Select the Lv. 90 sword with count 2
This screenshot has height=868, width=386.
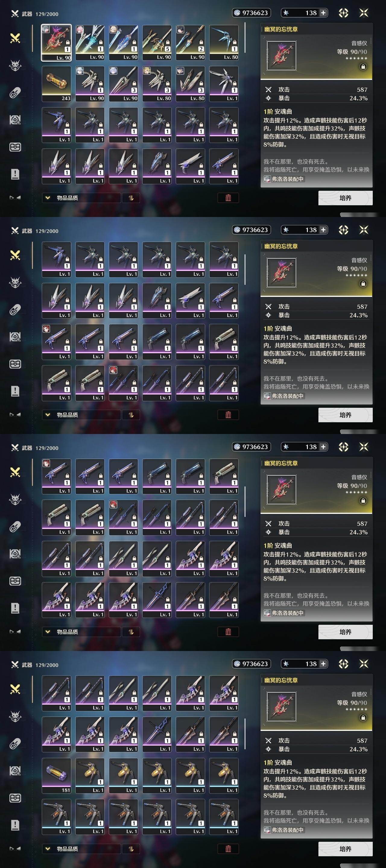coord(190,43)
